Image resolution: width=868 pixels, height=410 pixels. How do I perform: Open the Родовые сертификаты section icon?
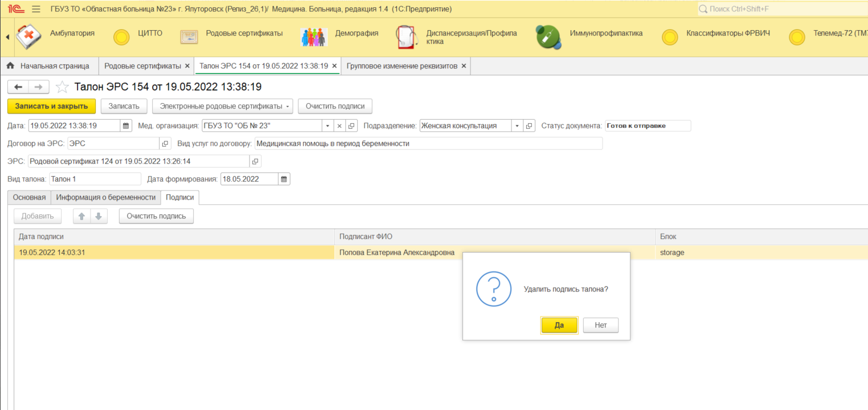(189, 37)
